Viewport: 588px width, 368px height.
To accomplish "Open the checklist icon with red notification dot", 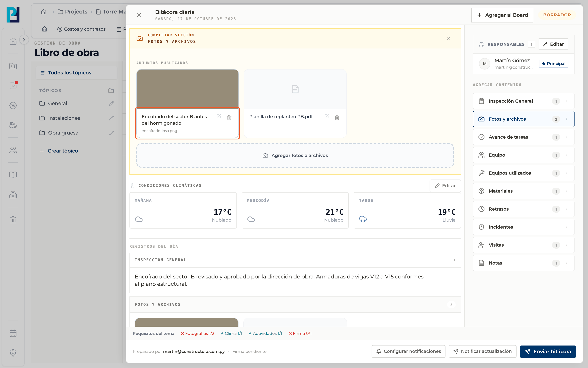I will coord(13,86).
